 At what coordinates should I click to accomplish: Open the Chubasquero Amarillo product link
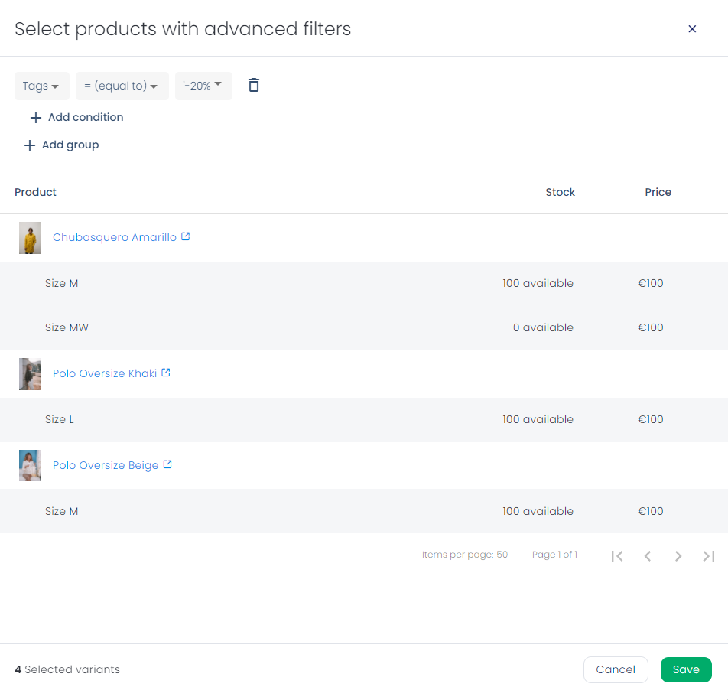pos(115,237)
